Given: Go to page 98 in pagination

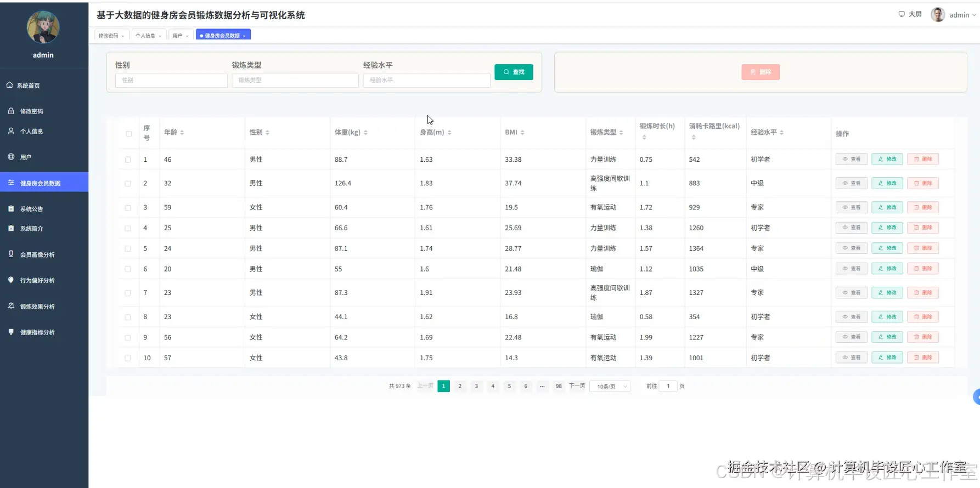Looking at the screenshot, I should [559, 387].
